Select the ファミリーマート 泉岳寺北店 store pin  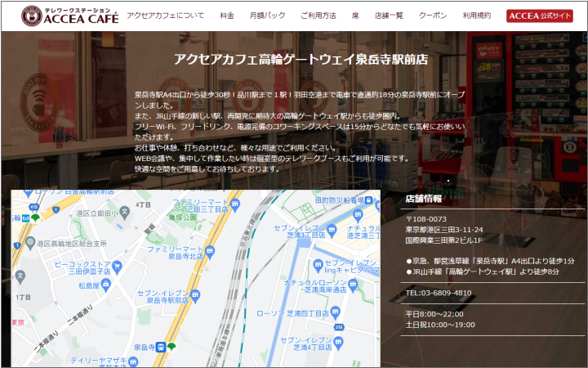(210, 251)
